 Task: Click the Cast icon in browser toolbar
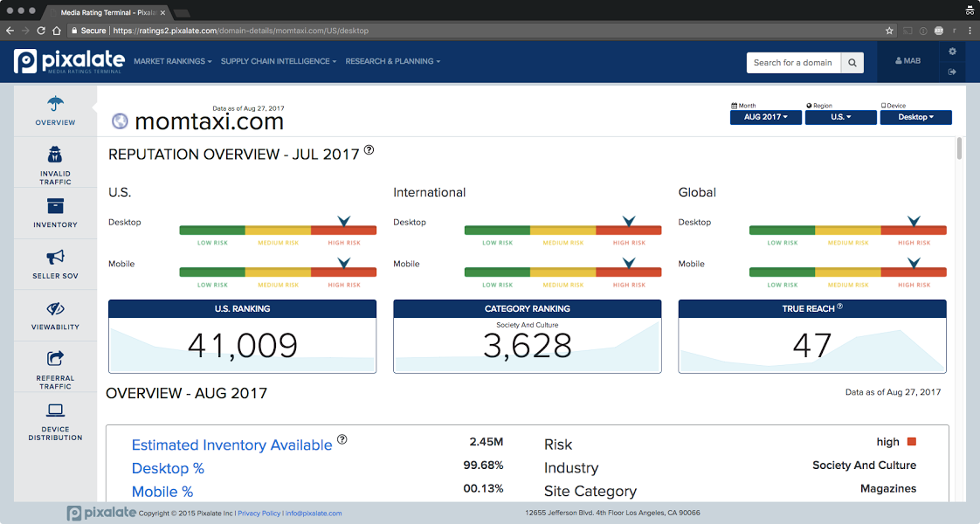click(908, 31)
